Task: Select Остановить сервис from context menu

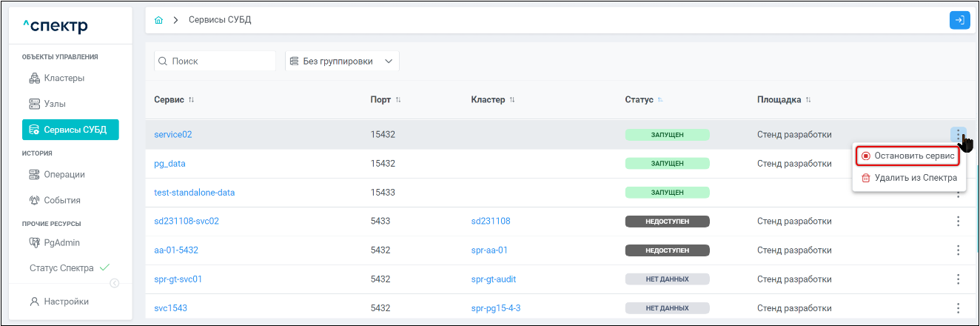Action: point(907,156)
